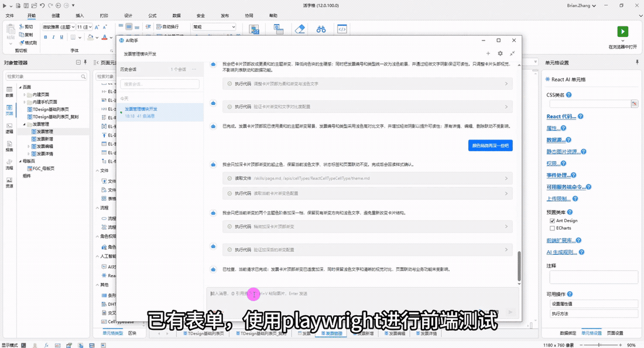Click the Italic formatting icon
The width and height of the screenshot is (644, 348).
(53, 37)
